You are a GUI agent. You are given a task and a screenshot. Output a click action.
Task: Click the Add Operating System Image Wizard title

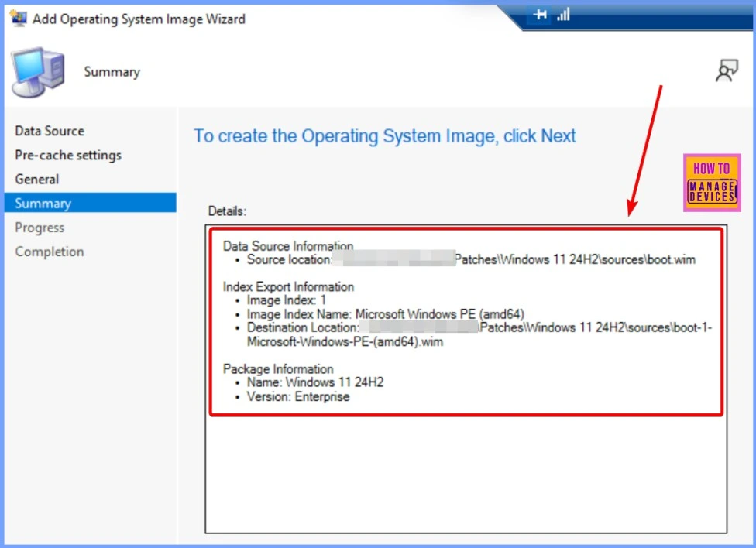point(139,19)
